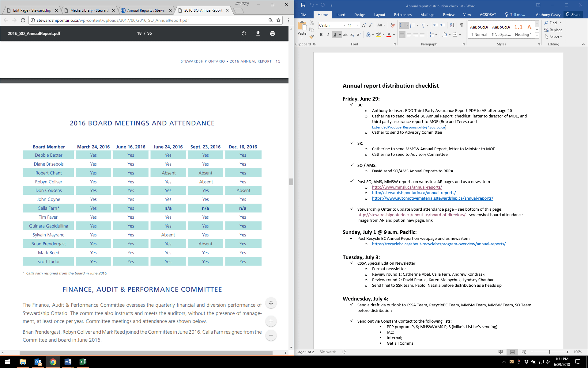Click the Increase Indent icon
Viewport: 588px width, 368px height.
coord(443,25)
